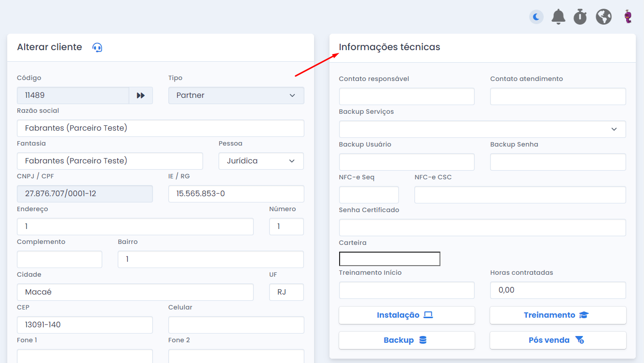Click the Pós venda button
The width and height of the screenshot is (644, 363).
coord(558,340)
